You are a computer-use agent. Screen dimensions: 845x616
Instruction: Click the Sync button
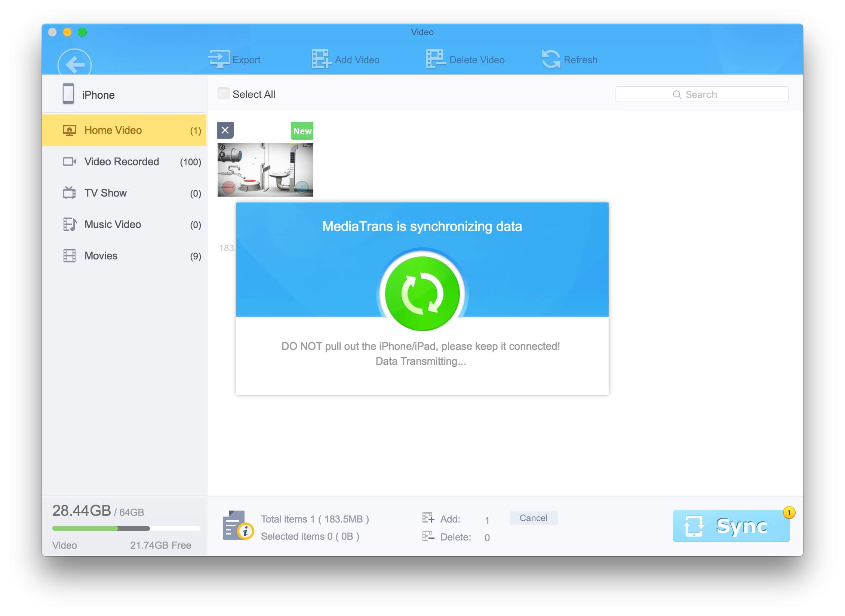[x=731, y=526]
